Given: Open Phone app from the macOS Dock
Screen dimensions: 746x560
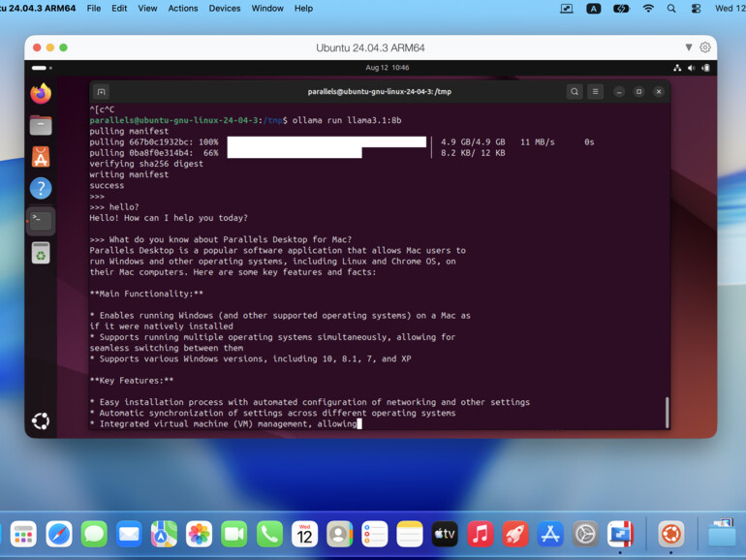Looking at the screenshot, I should [x=269, y=534].
